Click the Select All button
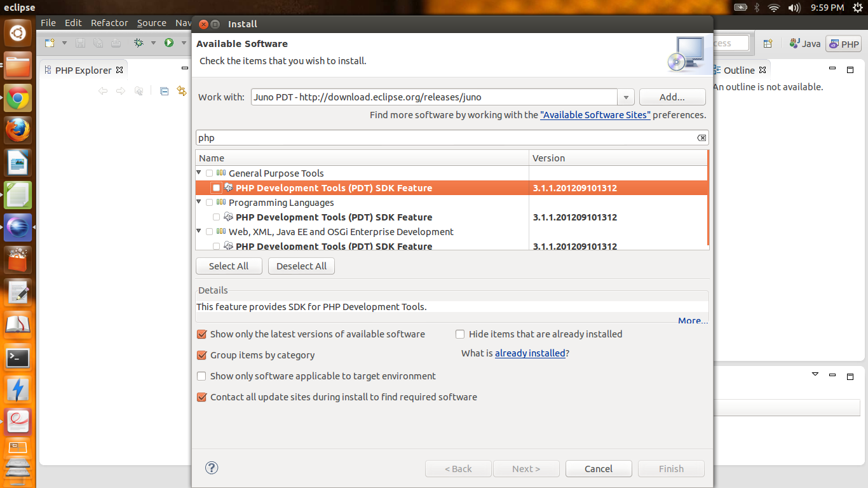 229,266
